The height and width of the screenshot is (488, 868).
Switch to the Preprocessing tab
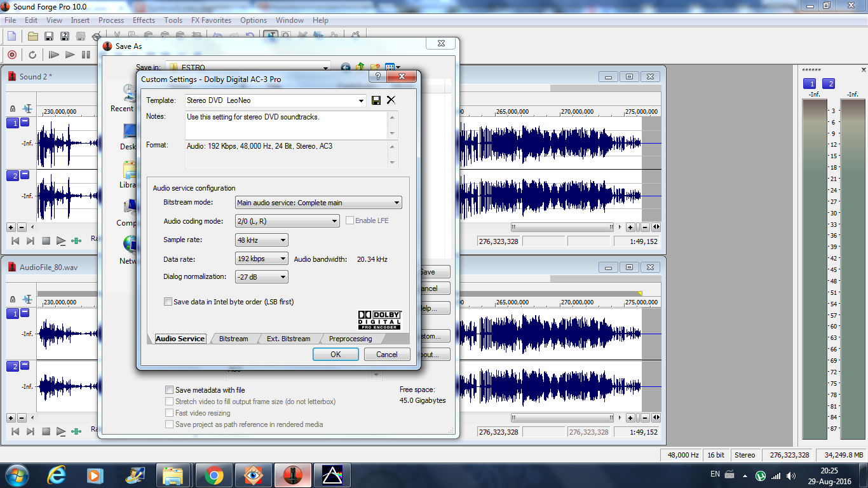pos(351,339)
